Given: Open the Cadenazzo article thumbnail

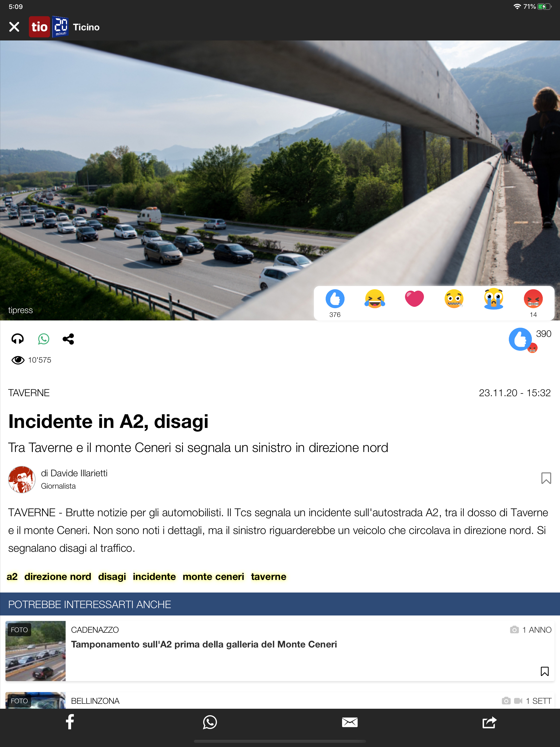Looking at the screenshot, I should pyautogui.click(x=36, y=651).
